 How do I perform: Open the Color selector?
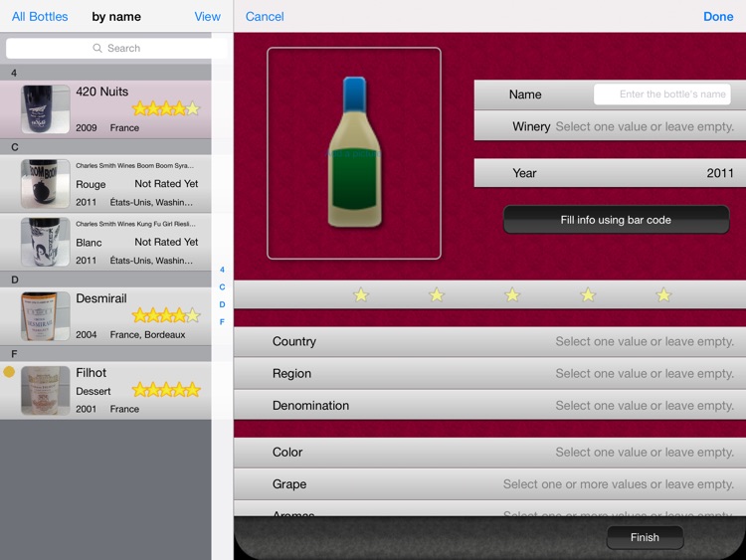point(489,452)
